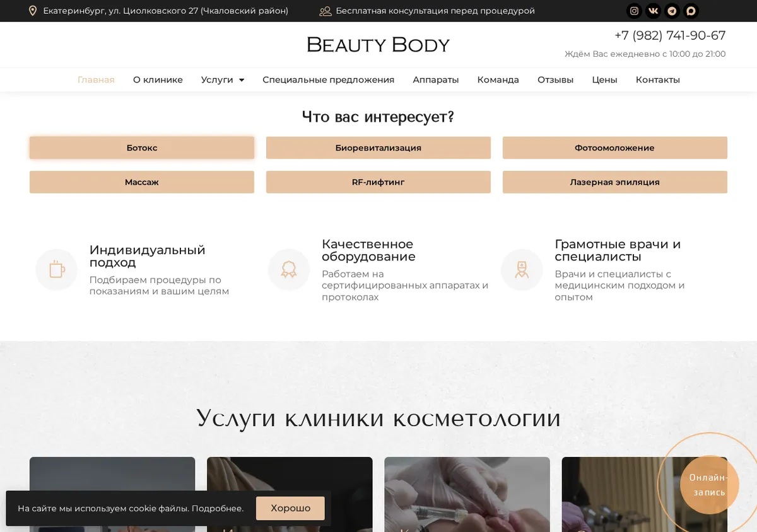Click the cup icon beside Индивидуальный подход

pyautogui.click(x=56, y=270)
